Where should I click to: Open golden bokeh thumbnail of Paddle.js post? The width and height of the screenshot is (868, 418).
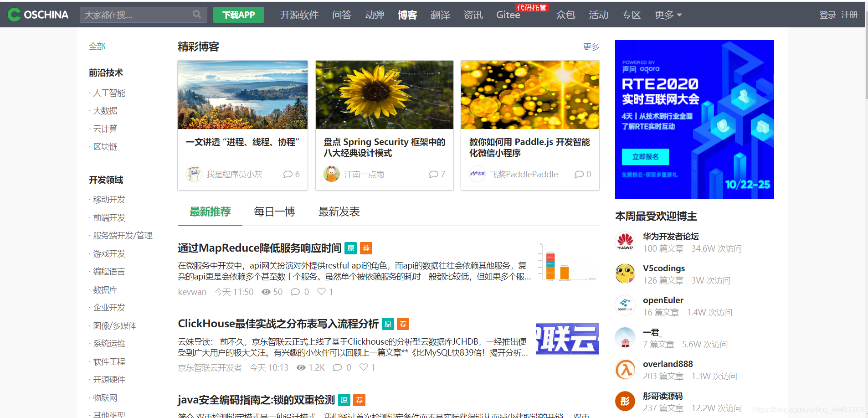(530, 95)
